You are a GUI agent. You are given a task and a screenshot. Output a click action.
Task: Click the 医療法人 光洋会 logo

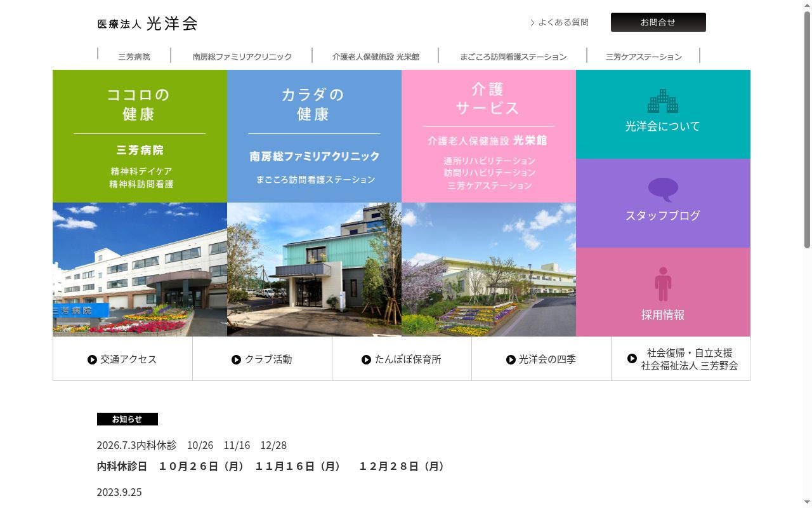point(148,23)
